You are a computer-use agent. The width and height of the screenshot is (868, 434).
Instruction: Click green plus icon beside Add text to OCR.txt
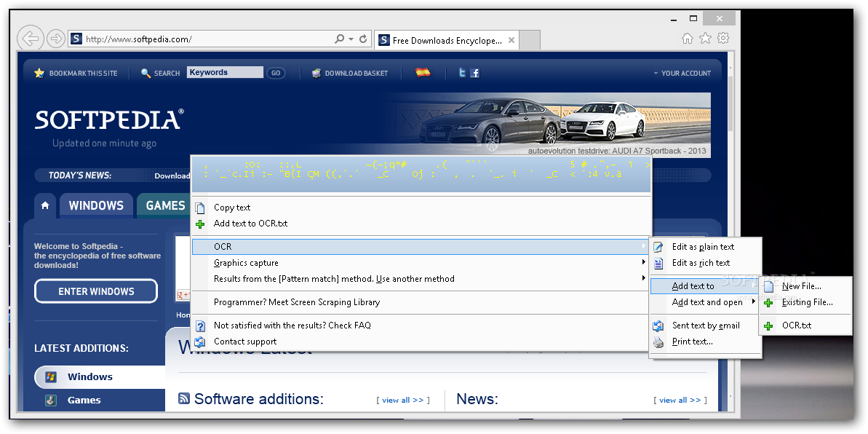200,224
